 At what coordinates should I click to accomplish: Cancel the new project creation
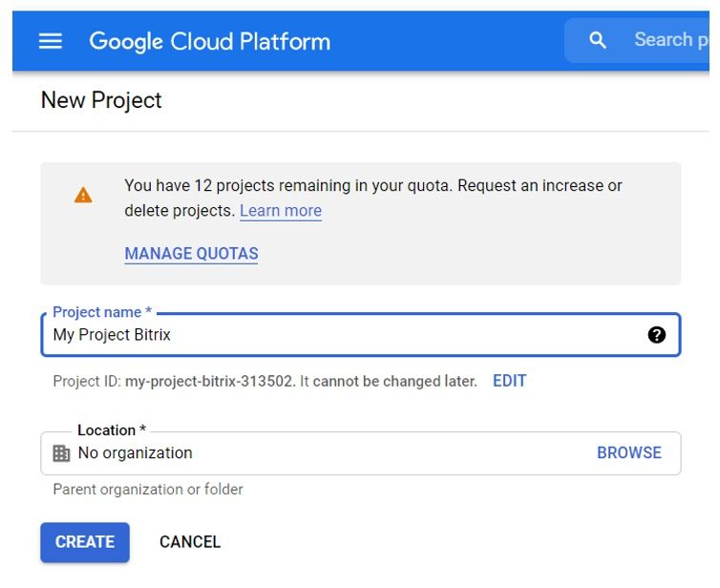click(x=189, y=542)
